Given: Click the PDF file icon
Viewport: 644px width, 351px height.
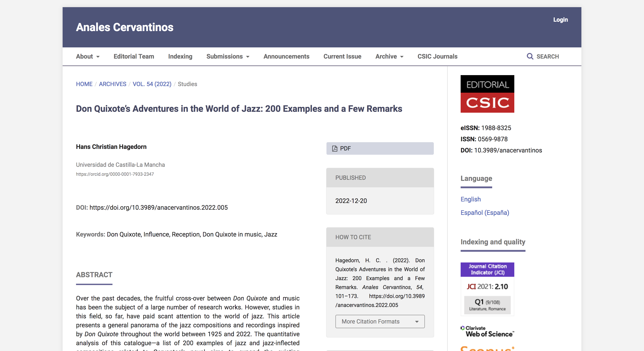Looking at the screenshot, I should [335, 148].
